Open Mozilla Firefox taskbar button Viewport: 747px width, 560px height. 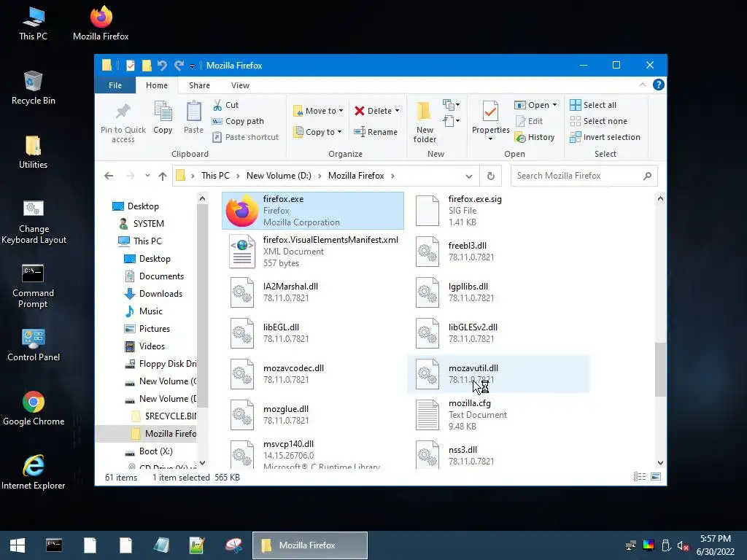pyautogui.click(x=309, y=545)
